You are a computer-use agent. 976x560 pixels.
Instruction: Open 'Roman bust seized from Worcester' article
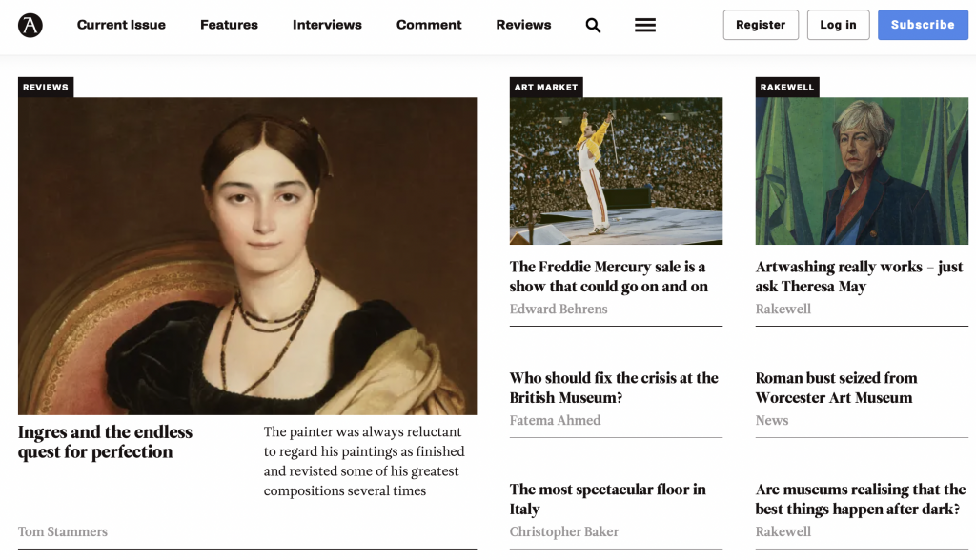[836, 388]
